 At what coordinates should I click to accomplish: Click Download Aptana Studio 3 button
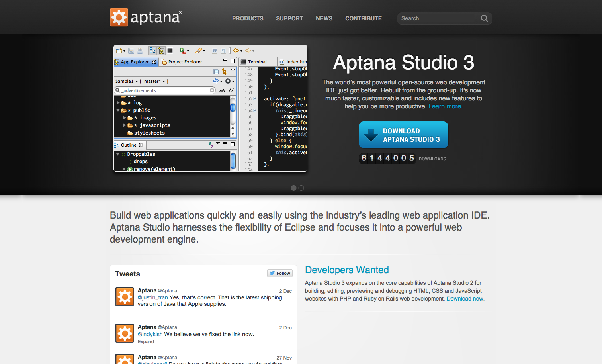tap(403, 135)
